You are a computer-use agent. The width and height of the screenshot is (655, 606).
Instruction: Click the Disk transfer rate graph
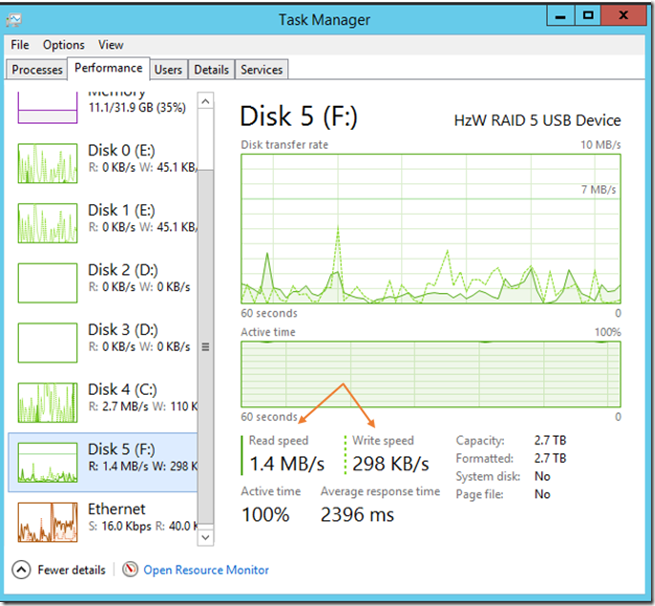[431, 229]
